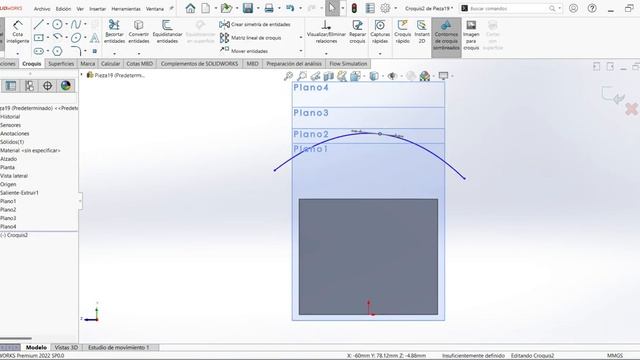This screenshot has width=640, height=360.
Task: Click Mover entidades
Action: coord(244,51)
